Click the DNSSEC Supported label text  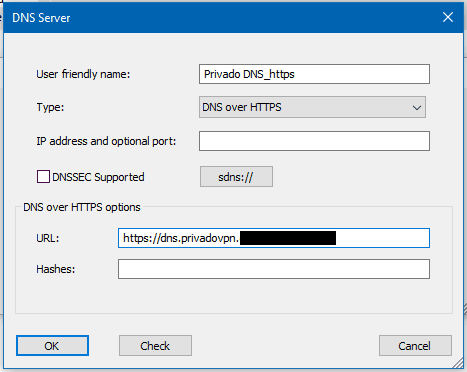pos(98,177)
